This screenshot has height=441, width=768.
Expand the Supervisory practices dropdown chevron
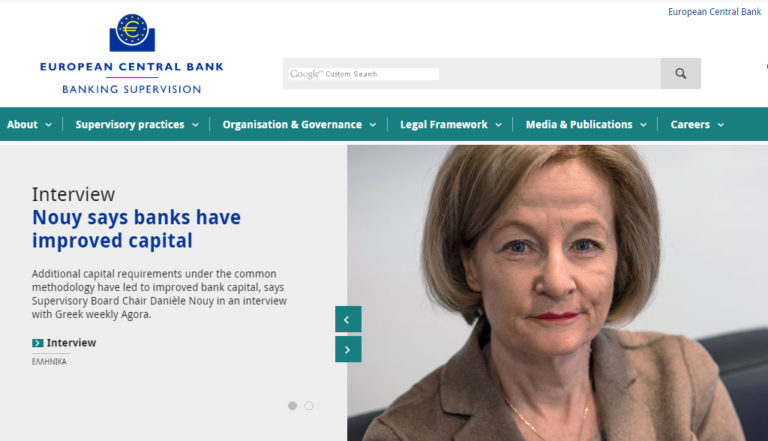195,125
